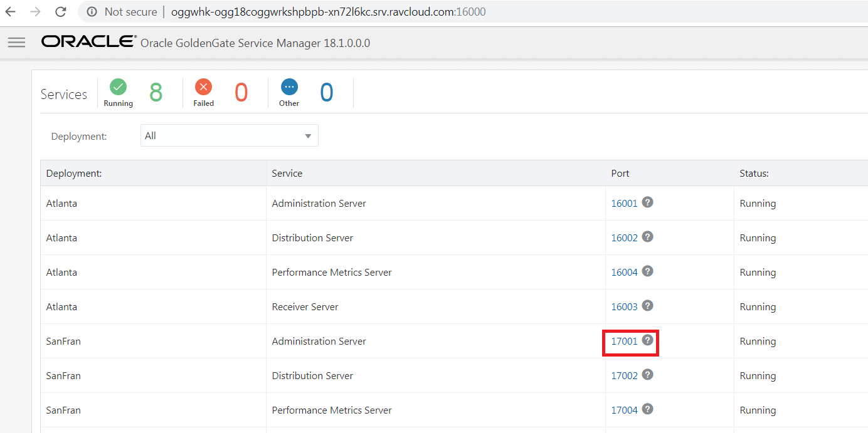This screenshot has width=868, height=433.
Task: Click the Deployment column header
Action: click(74, 174)
